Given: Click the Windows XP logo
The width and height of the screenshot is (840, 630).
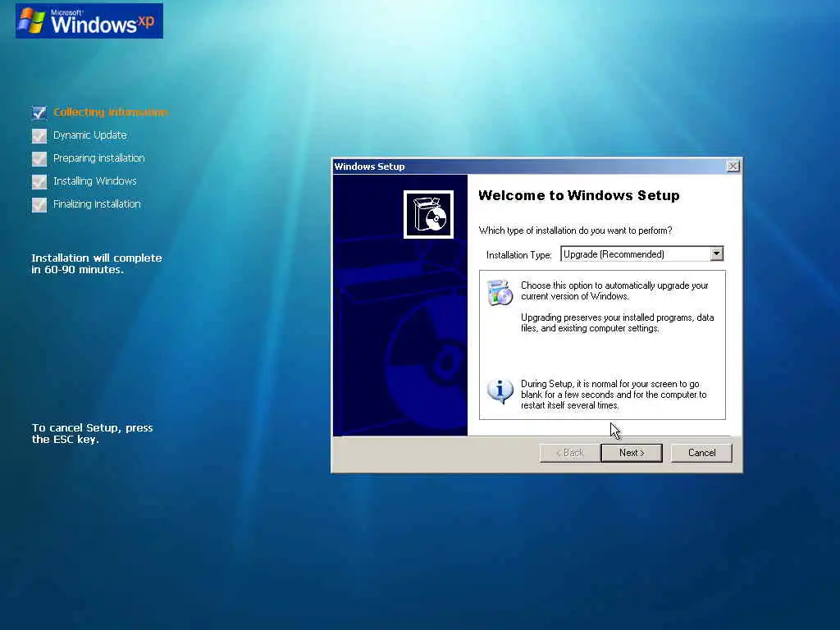Looking at the screenshot, I should (x=89, y=21).
